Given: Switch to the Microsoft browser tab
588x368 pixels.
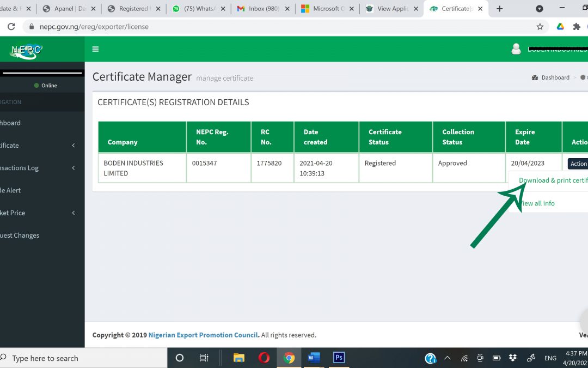Looking at the screenshot, I should (x=327, y=9).
